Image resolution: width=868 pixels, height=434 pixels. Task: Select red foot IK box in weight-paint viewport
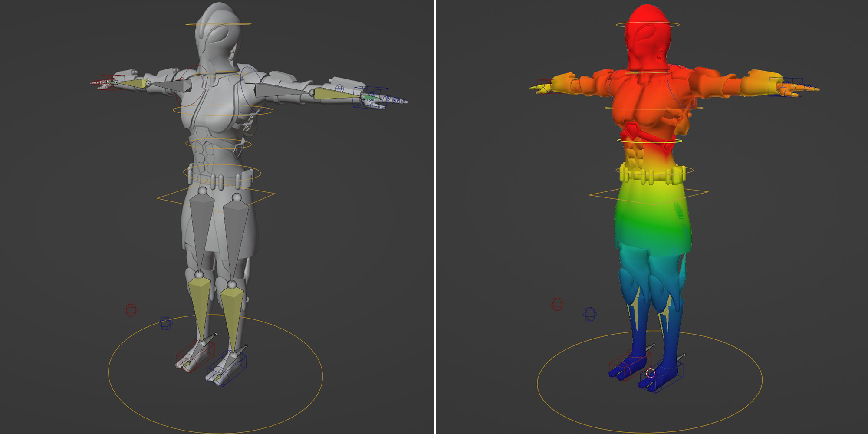(x=630, y=366)
